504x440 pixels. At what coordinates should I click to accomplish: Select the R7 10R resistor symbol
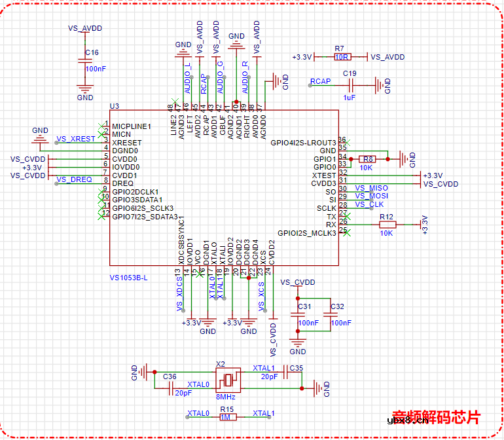342,57
